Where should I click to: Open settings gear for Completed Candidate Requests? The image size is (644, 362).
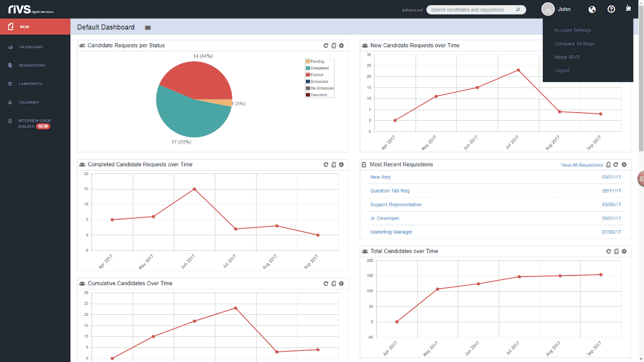(341, 164)
